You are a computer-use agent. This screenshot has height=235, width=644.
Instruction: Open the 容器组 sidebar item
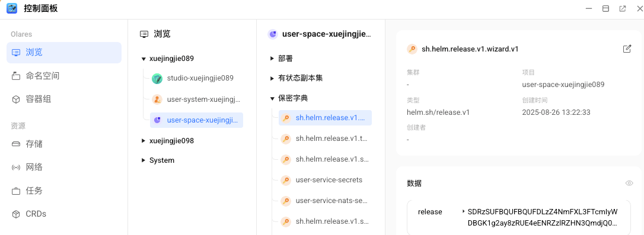(x=63, y=99)
